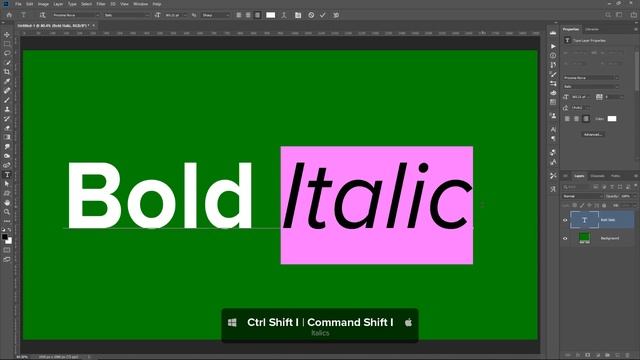Click the Color swatch in Properties panel
The width and height of the screenshot is (640, 360).
point(612,119)
